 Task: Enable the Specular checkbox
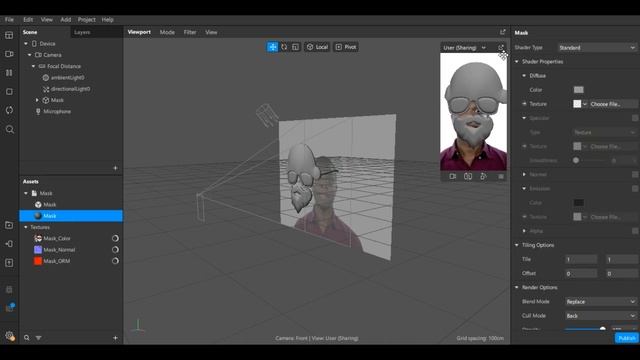635,118
